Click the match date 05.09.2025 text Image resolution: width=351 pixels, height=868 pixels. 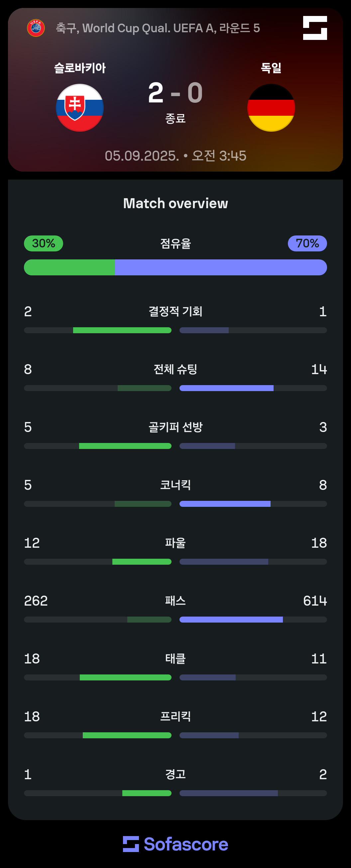[x=142, y=156]
